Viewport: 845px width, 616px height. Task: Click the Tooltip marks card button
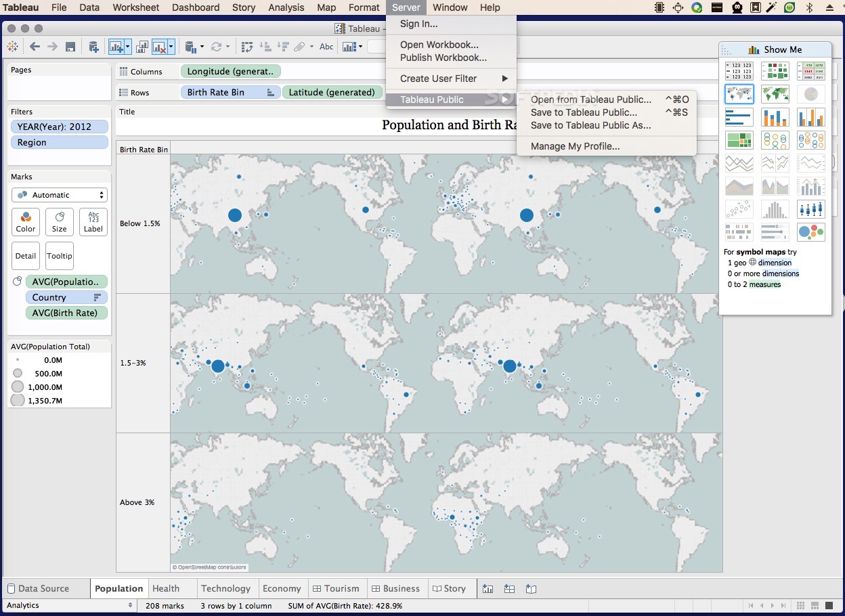pos(60,256)
